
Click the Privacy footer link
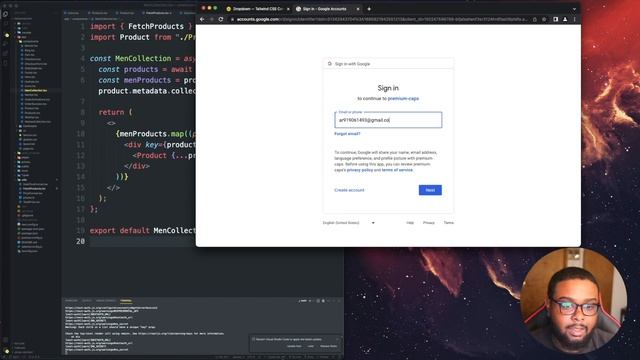tap(429, 223)
